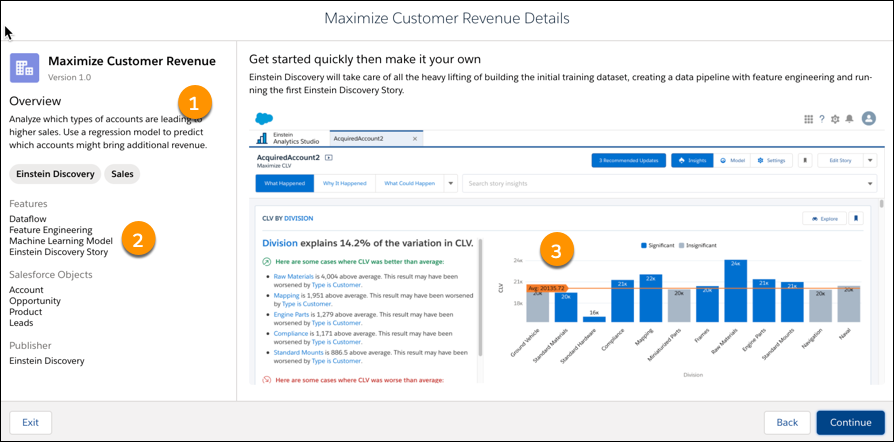Click the 3 Recommended Updates button
The width and height of the screenshot is (894, 443).
click(628, 161)
